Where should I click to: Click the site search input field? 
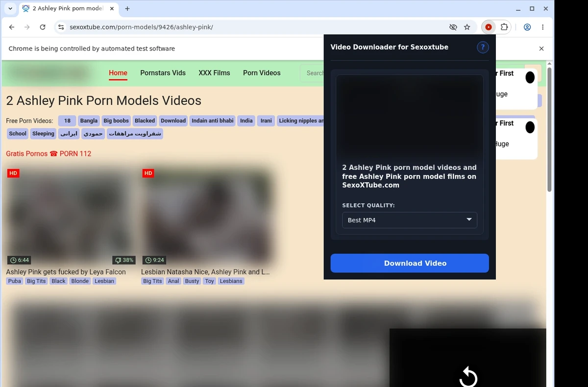312,73
